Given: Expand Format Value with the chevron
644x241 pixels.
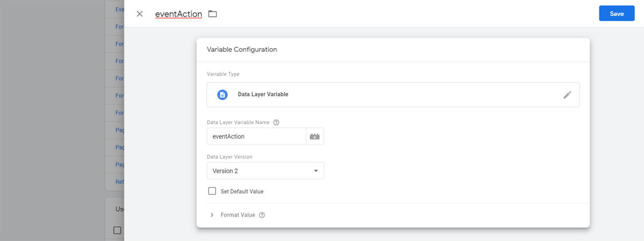Looking at the screenshot, I should point(212,215).
